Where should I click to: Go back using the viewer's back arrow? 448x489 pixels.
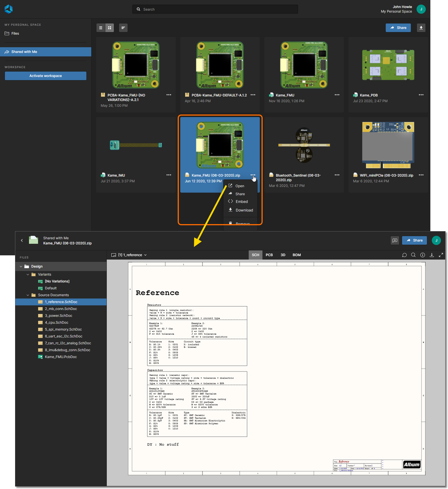[x=22, y=240]
